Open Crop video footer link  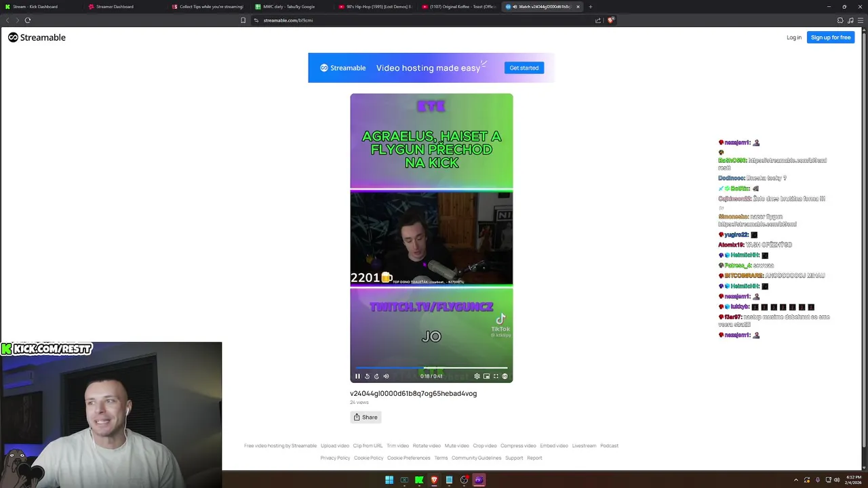(x=485, y=446)
